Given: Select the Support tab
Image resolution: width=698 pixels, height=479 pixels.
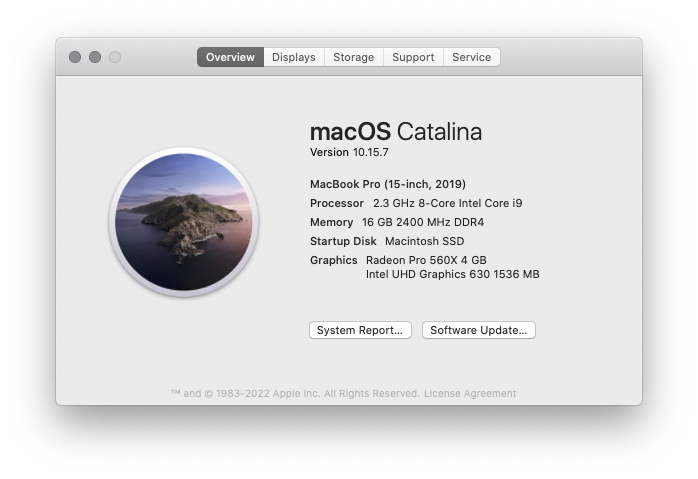Looking at the screenshot, I should click(x=413, y=57).
